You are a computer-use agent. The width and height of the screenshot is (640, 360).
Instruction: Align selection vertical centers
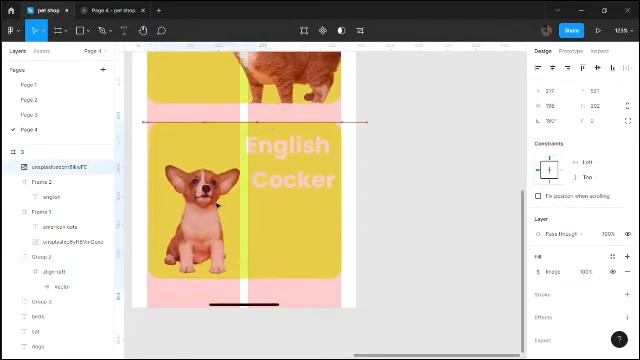pyautogui.click(x=598, y=68)
